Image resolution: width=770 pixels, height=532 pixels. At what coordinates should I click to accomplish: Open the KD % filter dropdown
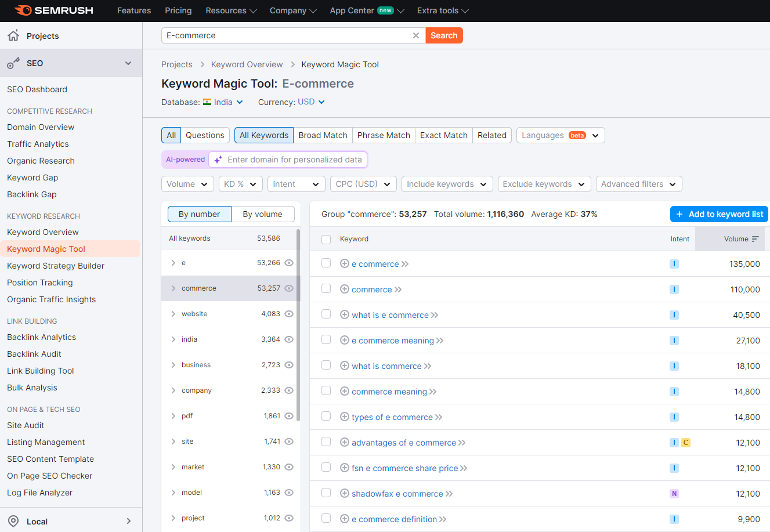click(241, 184)
